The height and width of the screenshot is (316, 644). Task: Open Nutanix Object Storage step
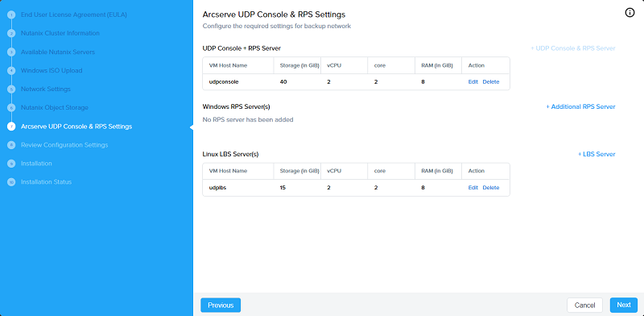click(x=55, y=107)
